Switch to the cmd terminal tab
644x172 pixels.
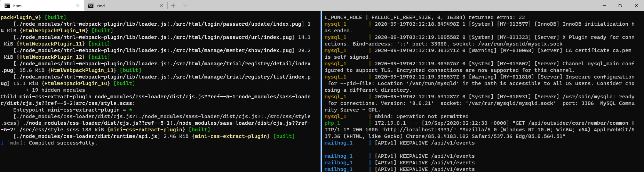[125, 6]
